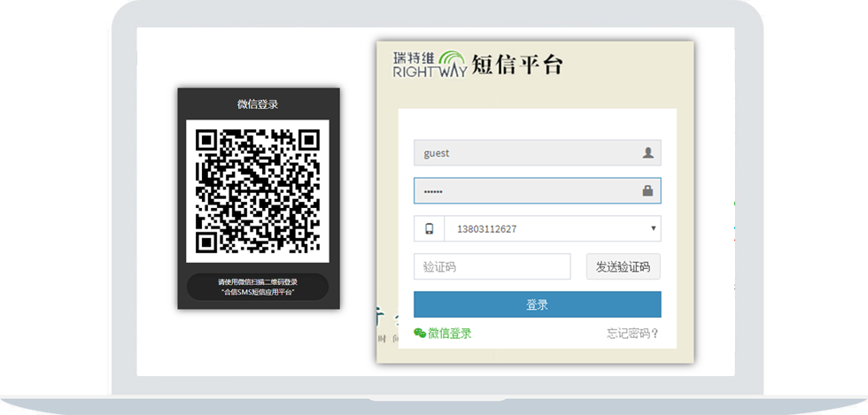Open the green 微信登录 link

(x=449, y=333)
